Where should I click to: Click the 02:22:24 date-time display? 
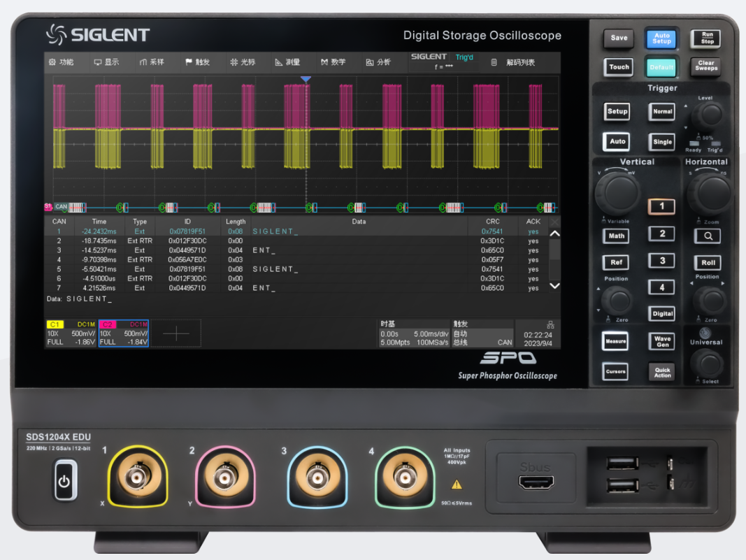coord(538,339)
